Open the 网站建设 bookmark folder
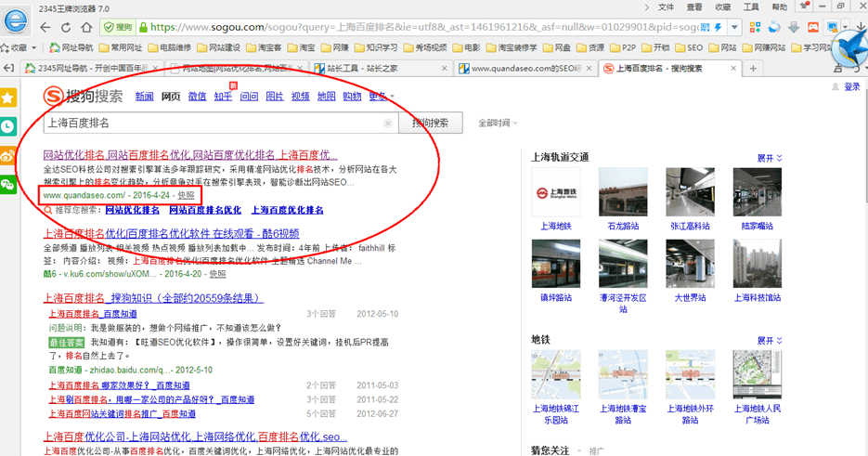Viewport: 868px width, 456px height. tap(219, 47)
